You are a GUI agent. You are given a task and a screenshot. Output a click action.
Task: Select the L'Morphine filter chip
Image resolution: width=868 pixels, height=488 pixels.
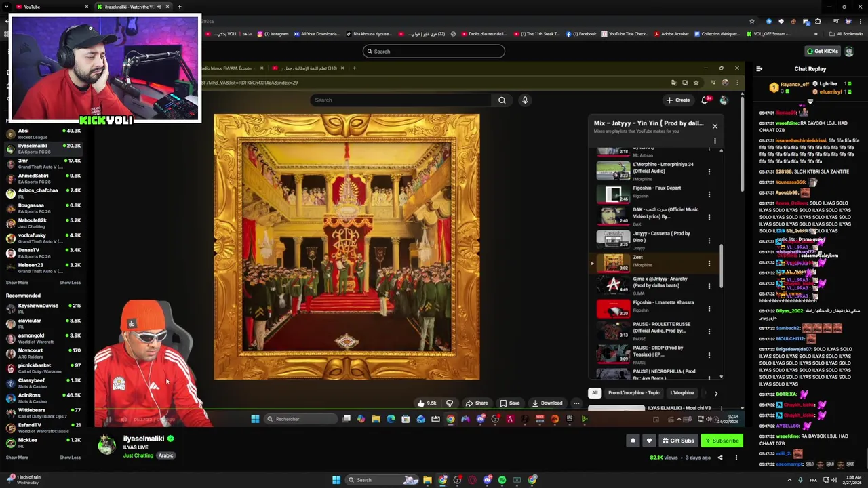coord(682,393)
